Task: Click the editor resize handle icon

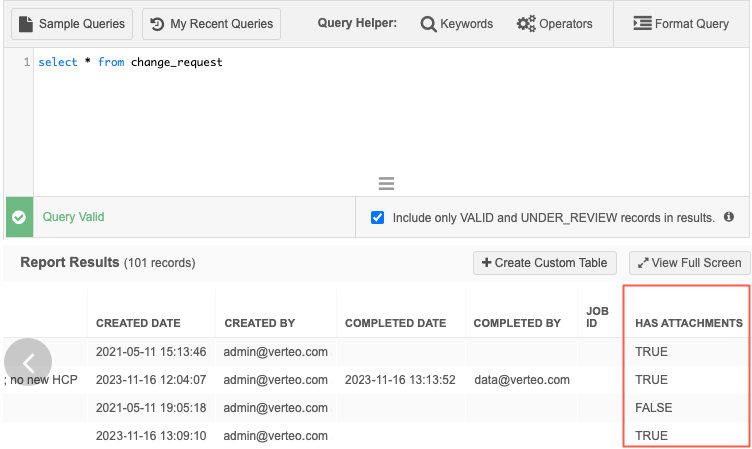Action: coord(386,184)
